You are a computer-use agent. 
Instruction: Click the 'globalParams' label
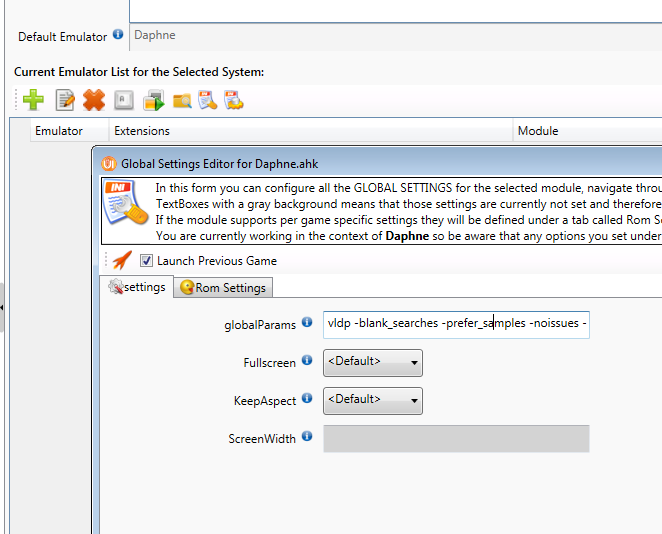260,325
